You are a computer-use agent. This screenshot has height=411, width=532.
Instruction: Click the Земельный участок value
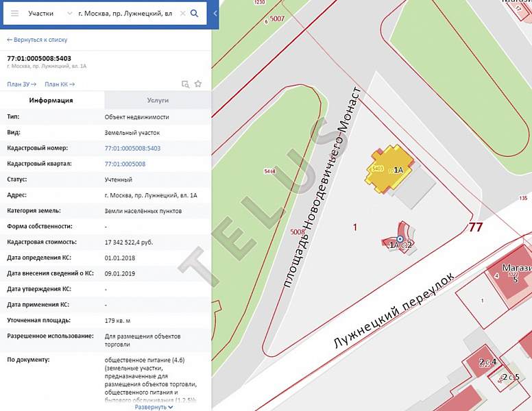(132, 133)
